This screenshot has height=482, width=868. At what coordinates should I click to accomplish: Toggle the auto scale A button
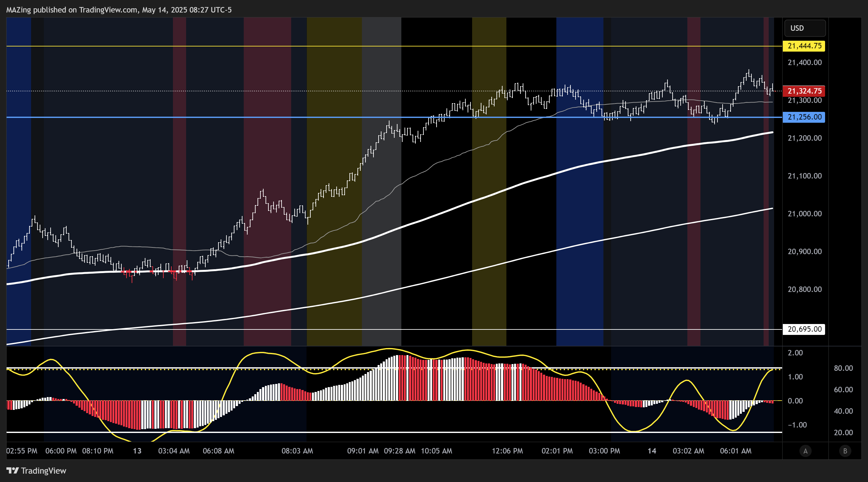pyautogui.click(x=805, y=451)
